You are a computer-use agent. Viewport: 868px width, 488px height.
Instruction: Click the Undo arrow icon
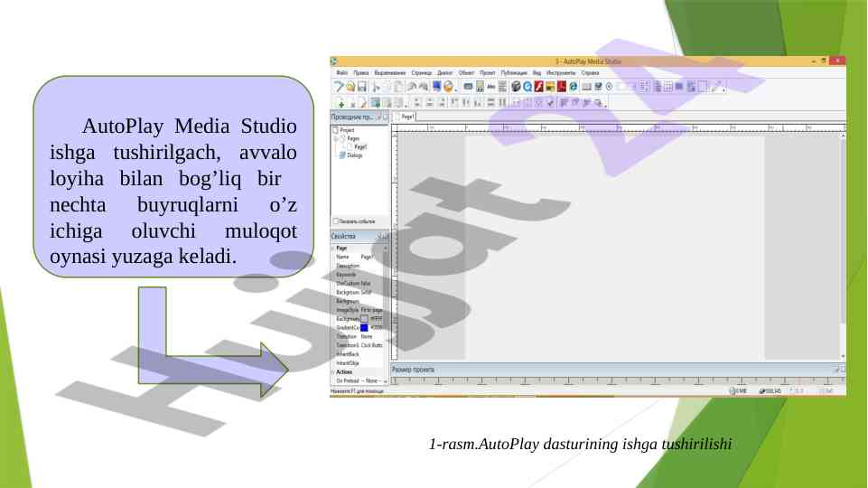[x=412, y=87]
